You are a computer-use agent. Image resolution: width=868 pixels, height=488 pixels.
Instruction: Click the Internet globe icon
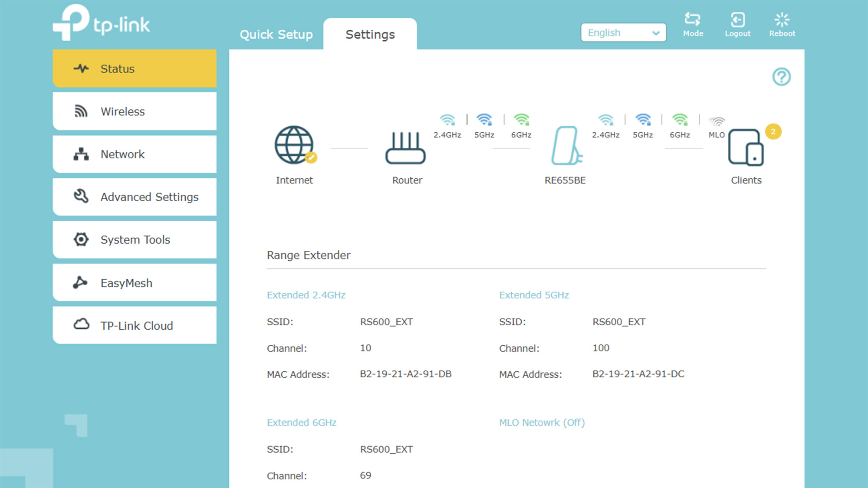tap(294, 145)
